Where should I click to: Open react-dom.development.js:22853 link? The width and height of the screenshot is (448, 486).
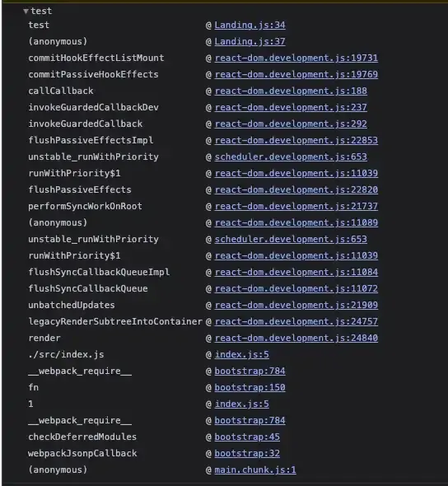pos(296,140)
